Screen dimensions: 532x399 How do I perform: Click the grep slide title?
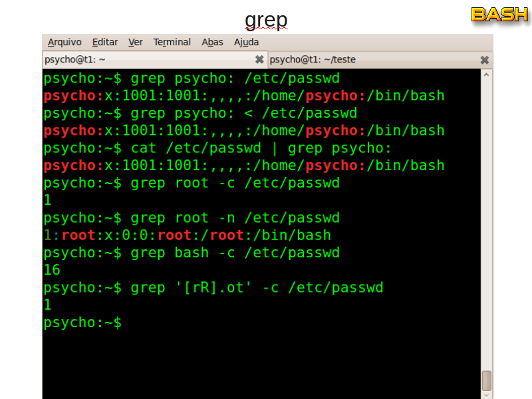266,19
